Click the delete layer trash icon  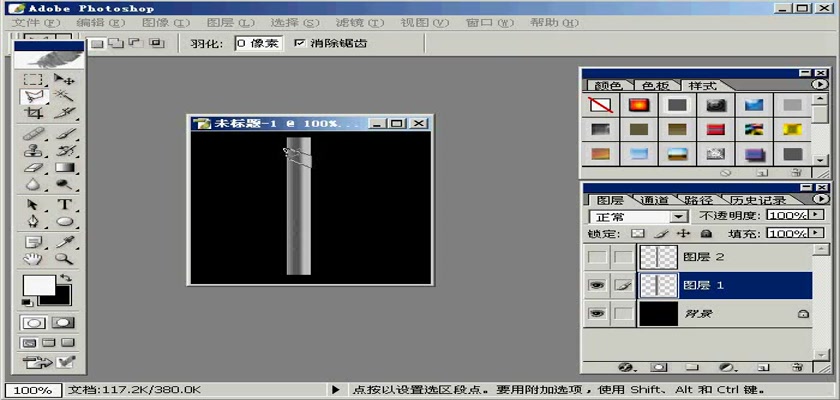tap(797, 367)
